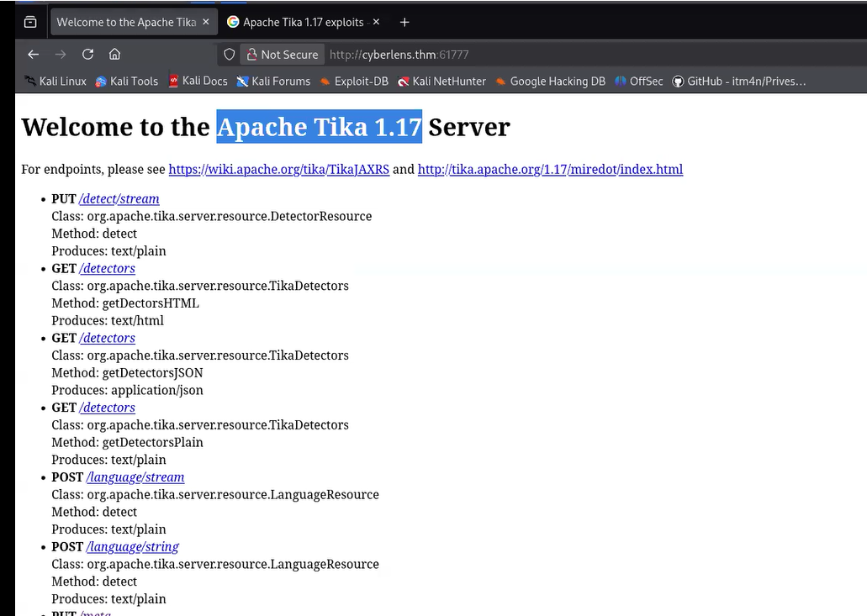Open /detectors link for getDetectorsJSON
The width and height of the screenshot is (867, 616).
pos(108,338)
